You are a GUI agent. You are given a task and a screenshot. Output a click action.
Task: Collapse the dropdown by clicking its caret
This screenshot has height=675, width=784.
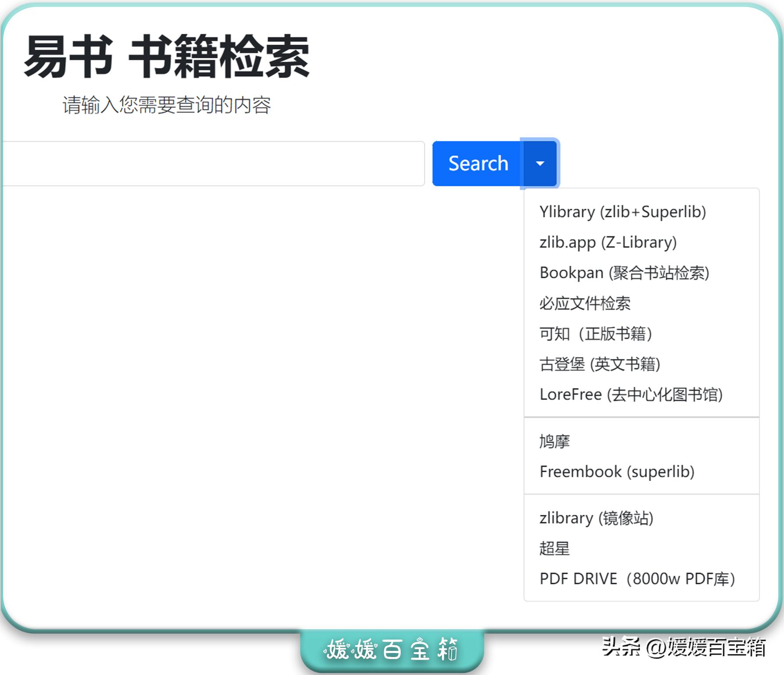coord(540,163)
